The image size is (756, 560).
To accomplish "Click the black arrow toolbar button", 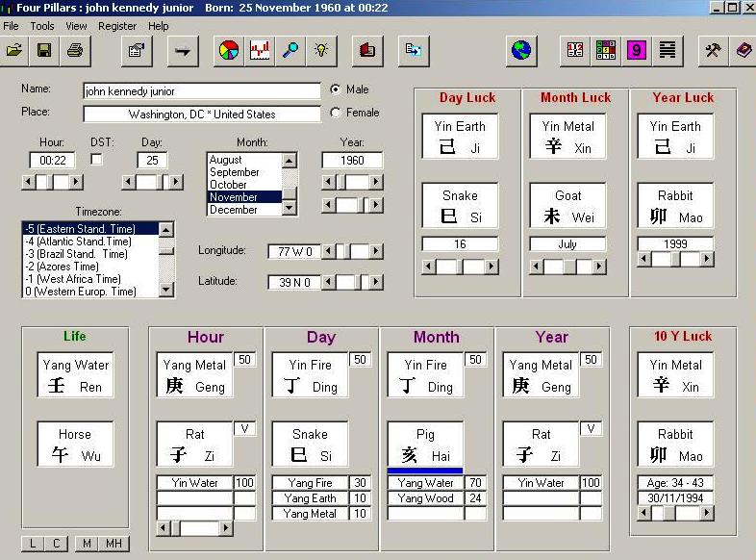I will click(182, 50).
